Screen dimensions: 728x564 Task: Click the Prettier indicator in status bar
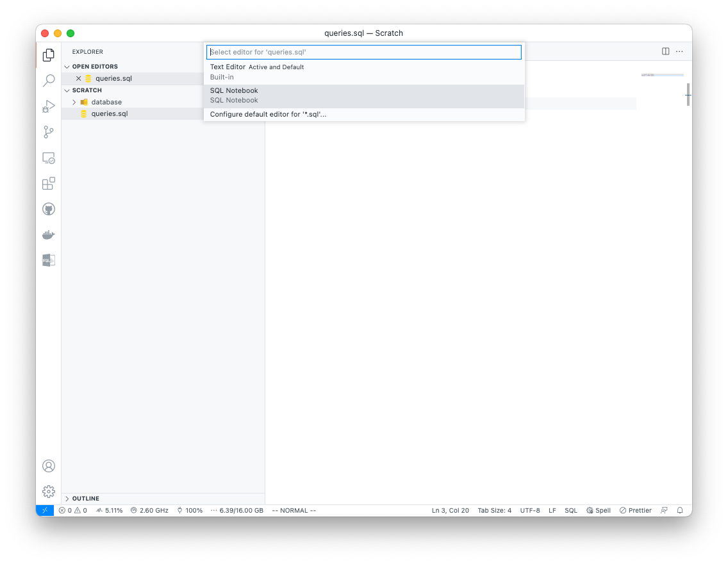[635, 510]
